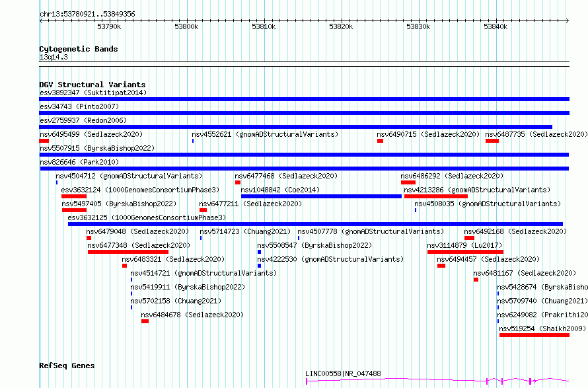Click the 53810k ruler tick label
The height and width of the screenshot is (388, 588).
coord(264,26)
